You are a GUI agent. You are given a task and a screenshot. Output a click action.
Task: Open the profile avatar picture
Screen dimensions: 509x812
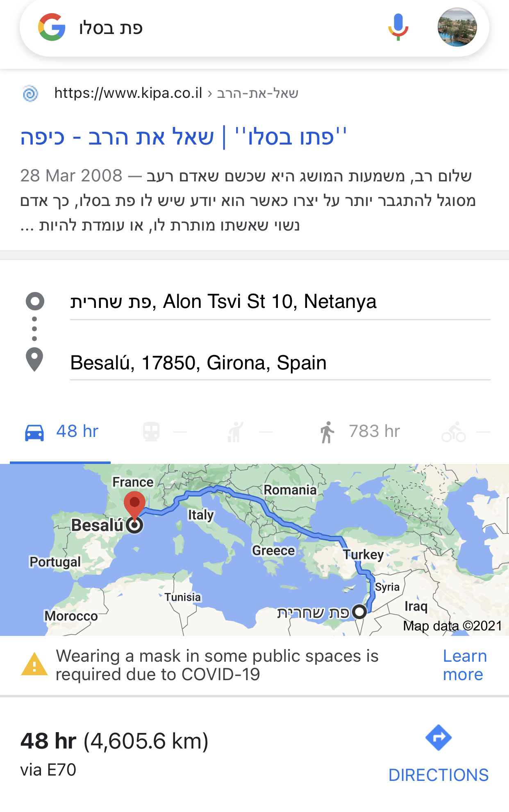(457, 27)
